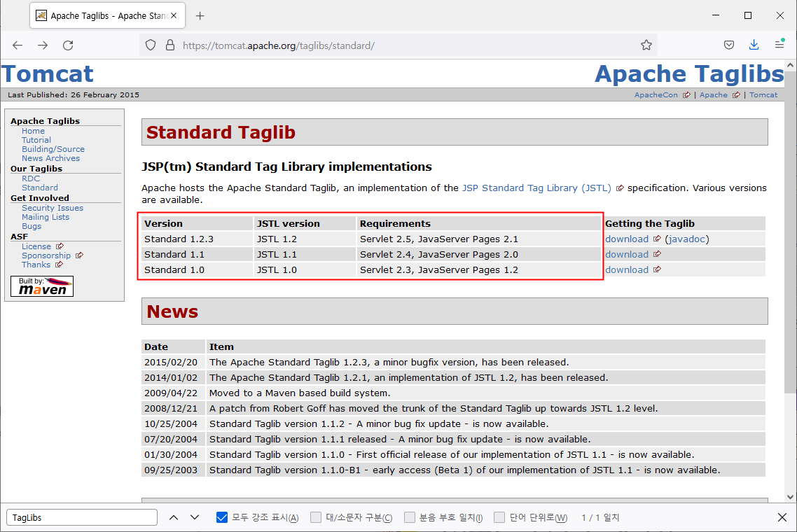Download Standard 1.1 taglib

click(x=627, y=254)
